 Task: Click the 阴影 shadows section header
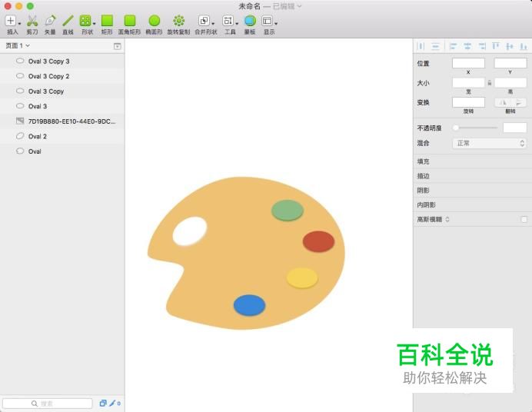click(472, 191)
